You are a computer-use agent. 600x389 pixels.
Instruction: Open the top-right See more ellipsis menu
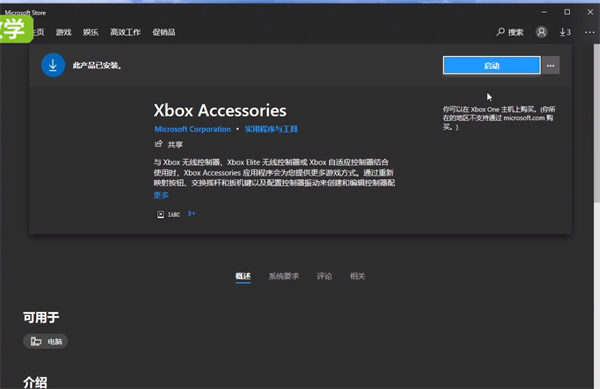click(589, 32)
